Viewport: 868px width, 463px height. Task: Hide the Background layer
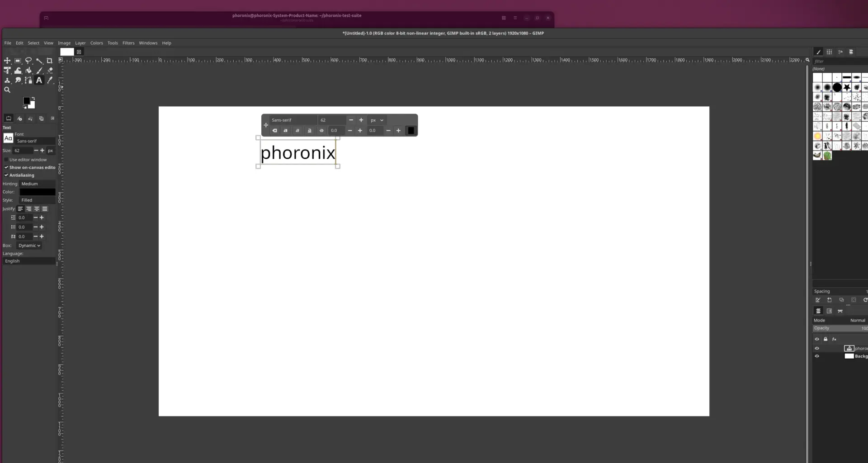(817, 356)
